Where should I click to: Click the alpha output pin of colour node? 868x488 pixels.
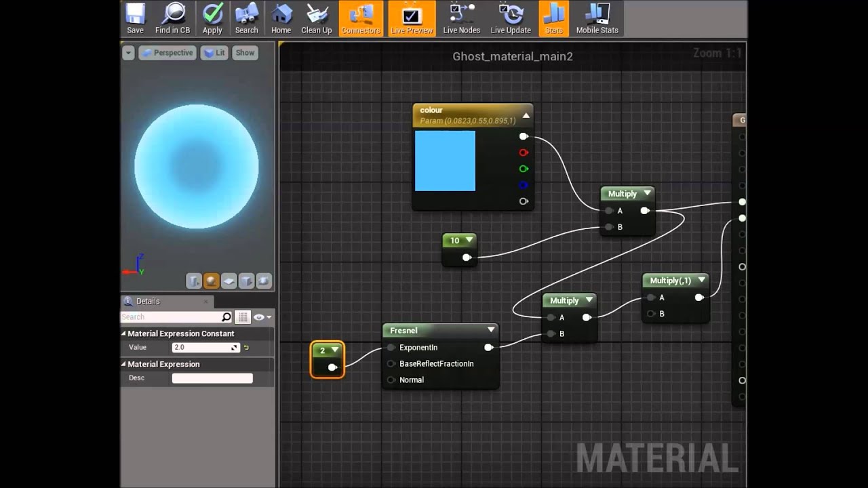click(x=524, y=201)
